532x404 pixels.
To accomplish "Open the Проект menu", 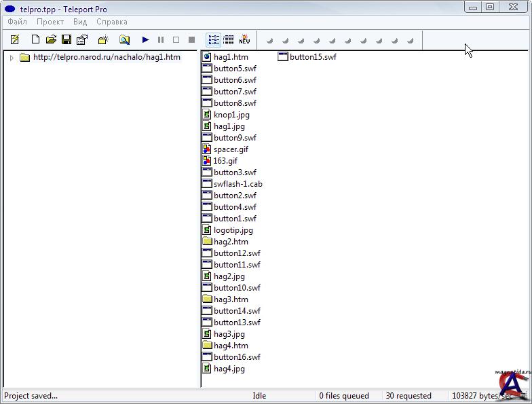I will pos(50,22).
